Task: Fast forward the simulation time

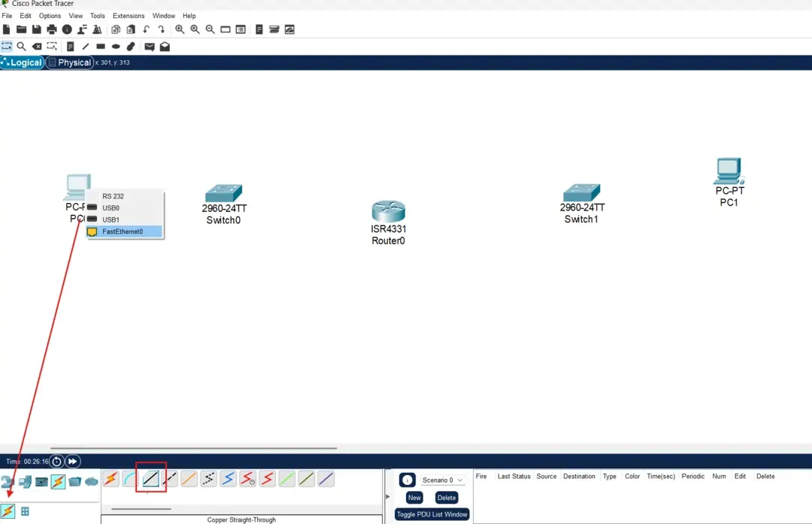Action: click(72, 462)
